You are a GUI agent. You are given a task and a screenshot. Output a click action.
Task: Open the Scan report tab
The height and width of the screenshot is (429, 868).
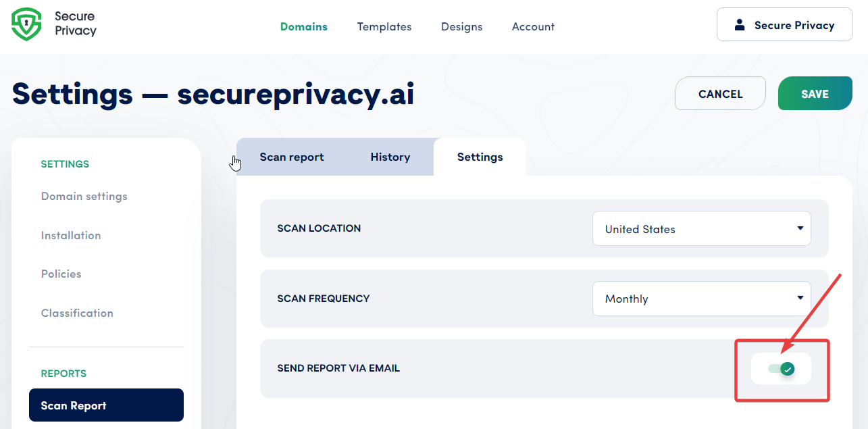(x=291, y=157)
